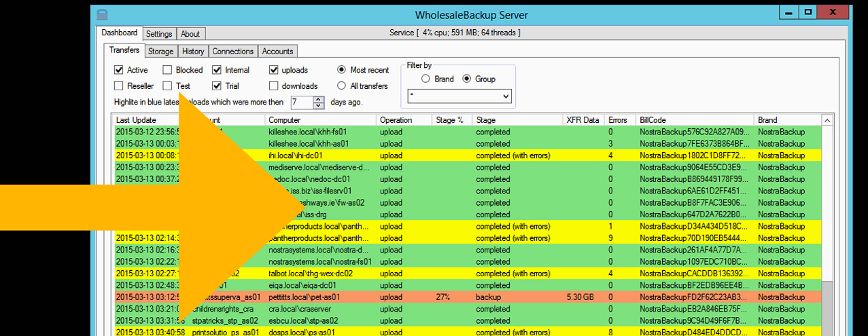Select row esbcu.local\stp-as01
The image size is (868, 336).
click(467, 321)
